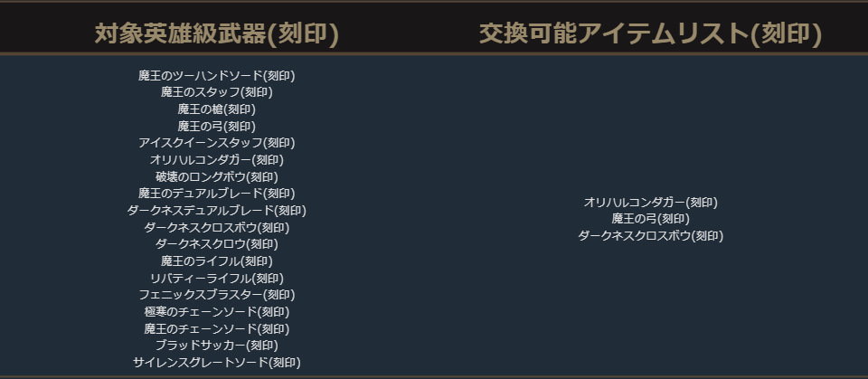
Task: Click the 対象英雄級武器(刻印) column header
Action: 217,34
